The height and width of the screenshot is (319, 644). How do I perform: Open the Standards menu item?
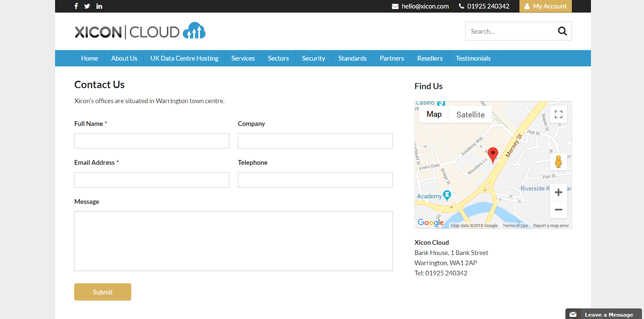point(353,58)
